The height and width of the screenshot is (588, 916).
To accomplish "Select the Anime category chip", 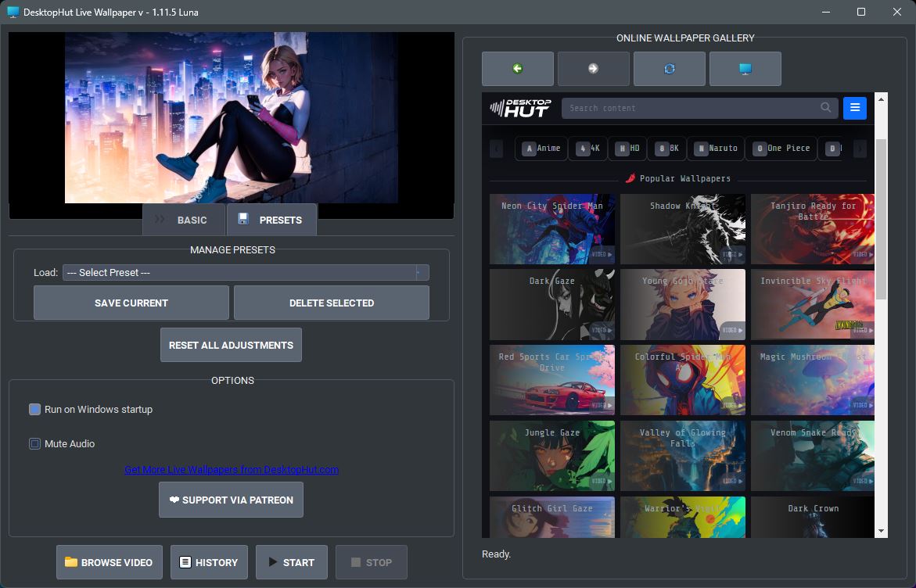I will click(541, 149).
